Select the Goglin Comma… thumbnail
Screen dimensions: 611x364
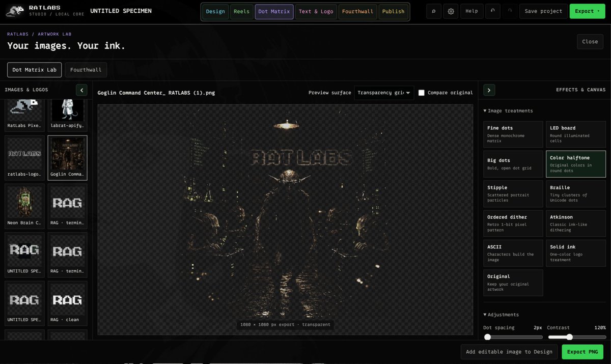67,158
